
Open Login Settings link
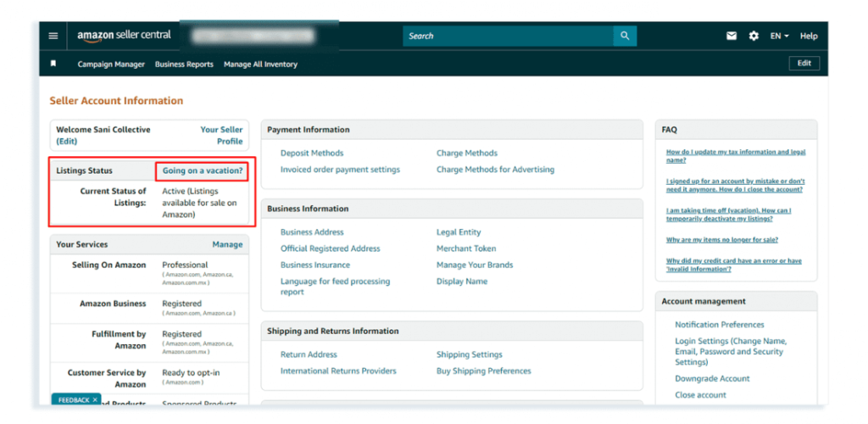tap(730, 351)
